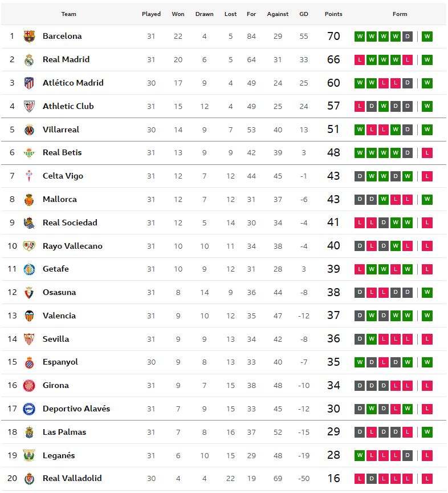Click the Deportivo Alavés blue crest

(29, 409)
